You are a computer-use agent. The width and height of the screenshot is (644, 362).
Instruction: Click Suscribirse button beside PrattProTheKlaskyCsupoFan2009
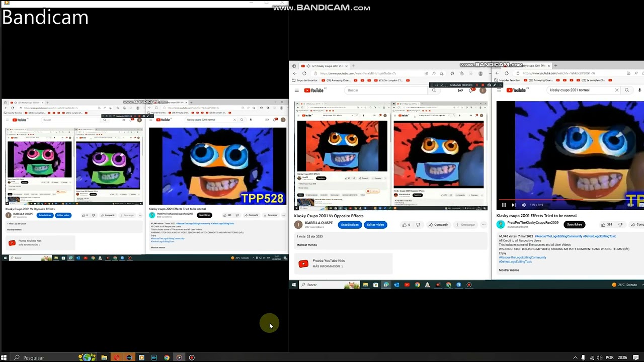(x=574, y=225)
